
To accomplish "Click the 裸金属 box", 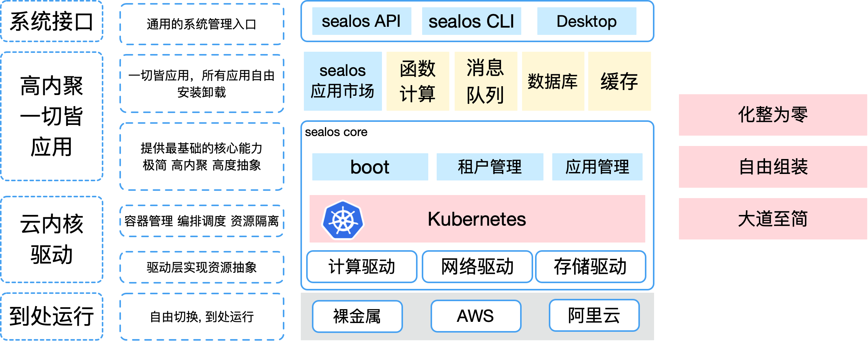I will [357, 316].
